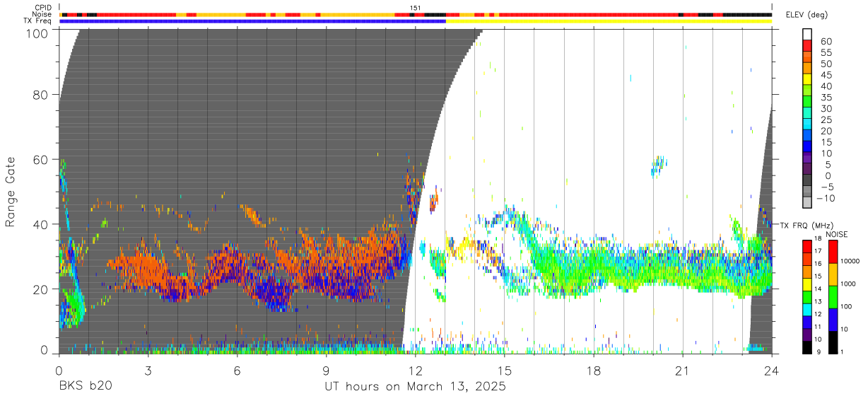Image resolution: width=868 pixels, height=401 pixels.
Task: Click the "20" Range Gate axis tick label
Action: point(40,289)
